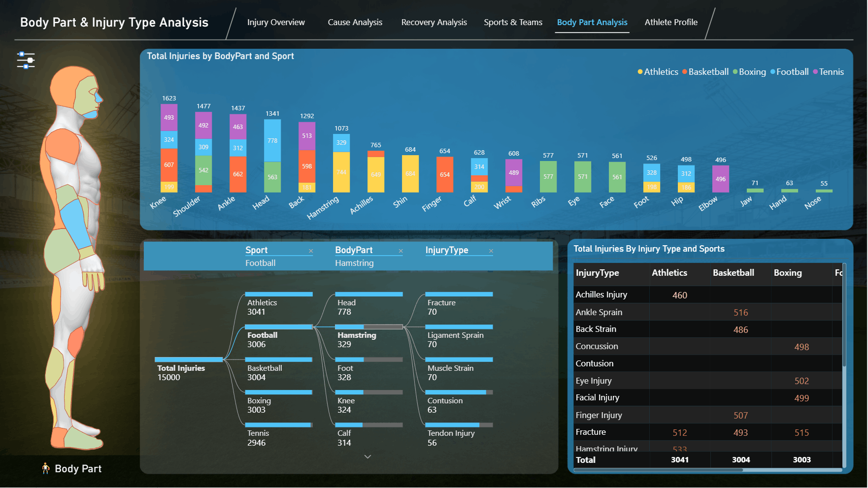
Task: Click the Body Part athlete icon
Action: (x=46, y=468)
